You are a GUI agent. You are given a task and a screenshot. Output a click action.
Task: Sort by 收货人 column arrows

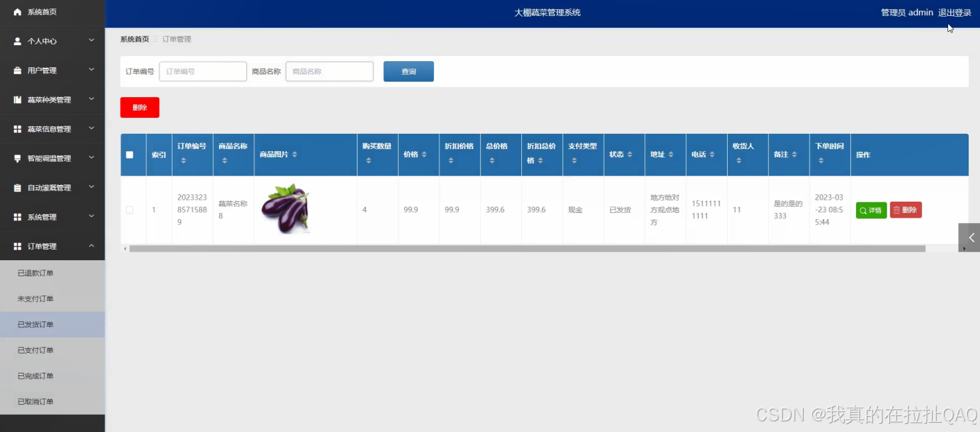[x=738, y=160]
